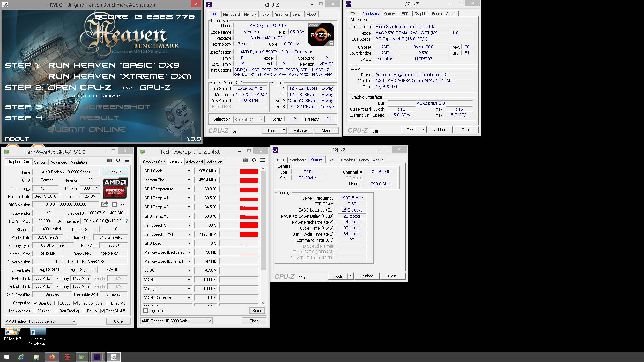The width and height of the screenshot is (644, 362).
Task: Switch to Advanced tab in left GPU-Z
Action: click(x=59, y=162)
